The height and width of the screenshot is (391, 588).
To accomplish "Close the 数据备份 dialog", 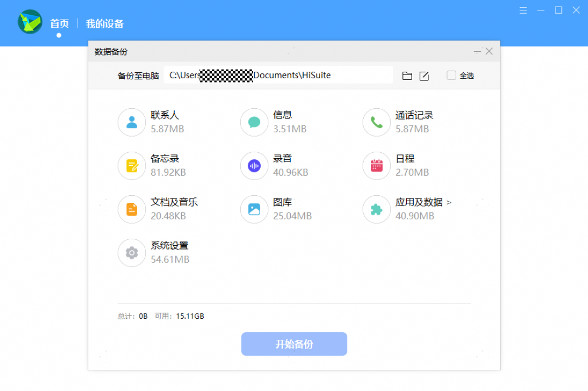I will [x=489, y=51].
